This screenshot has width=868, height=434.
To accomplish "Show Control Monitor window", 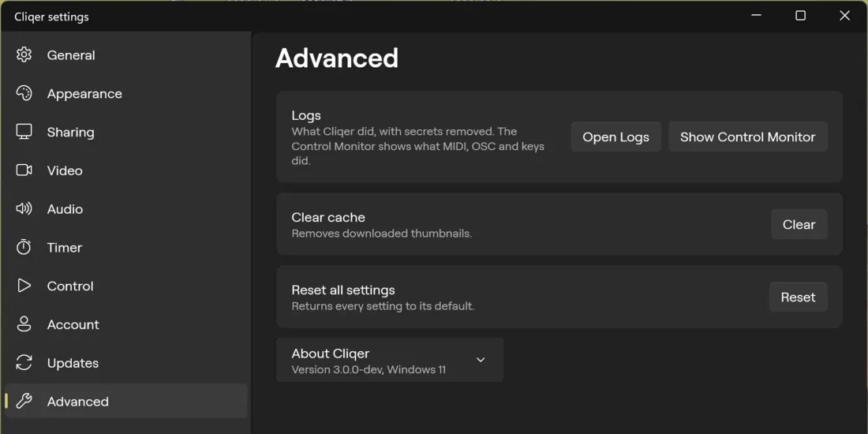I will (x=748, y=137).
